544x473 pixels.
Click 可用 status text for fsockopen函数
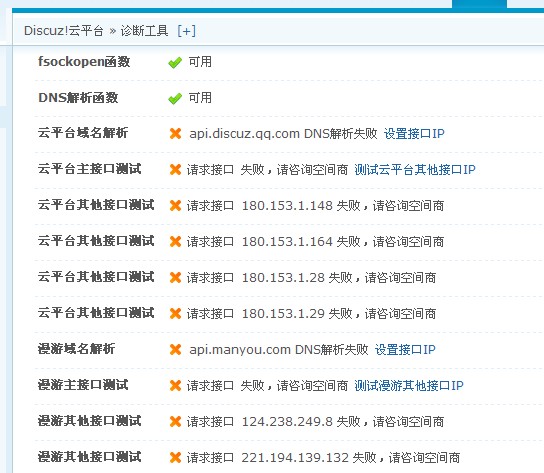pos(200,62)
